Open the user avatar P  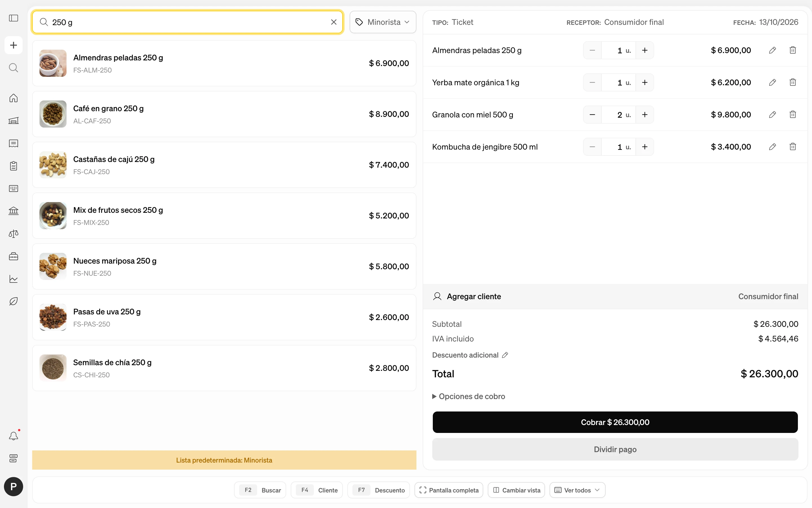pos(14,487)
